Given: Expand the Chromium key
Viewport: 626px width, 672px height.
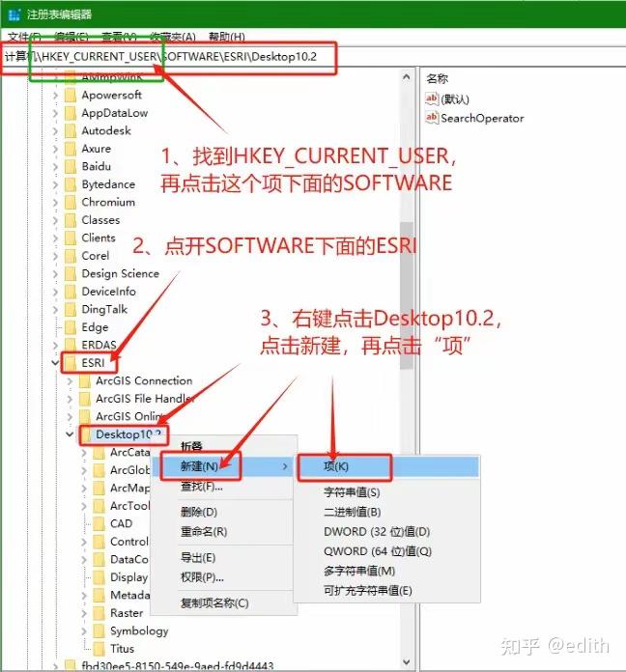Looking at the screenshot, I should coord(55,203).
